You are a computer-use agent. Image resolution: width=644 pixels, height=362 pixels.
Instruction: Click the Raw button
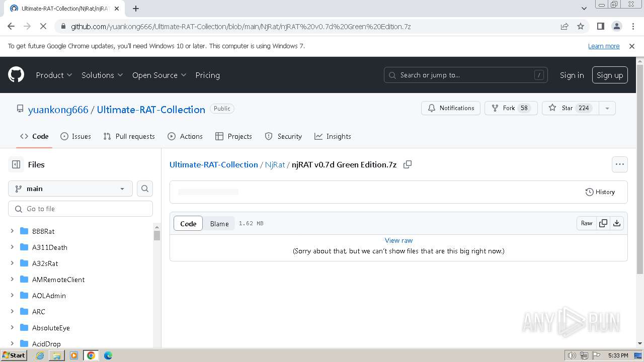tap(587, 223)
